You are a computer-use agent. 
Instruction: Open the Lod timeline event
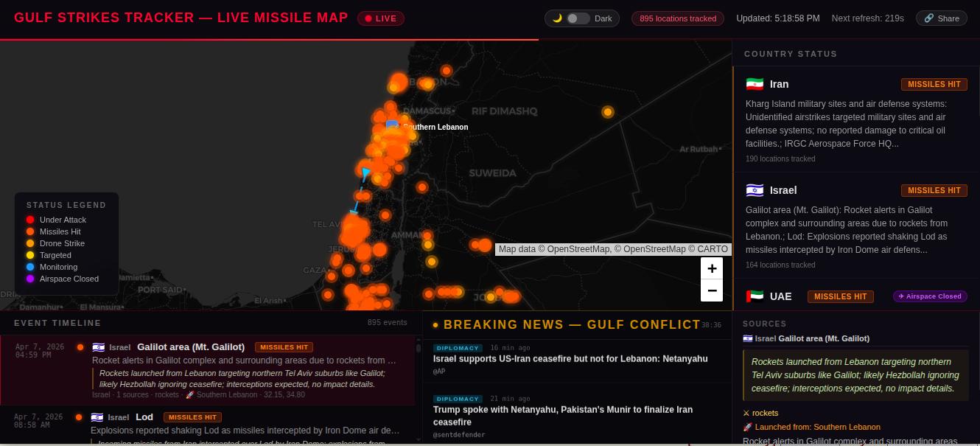[x=207, y=426]
